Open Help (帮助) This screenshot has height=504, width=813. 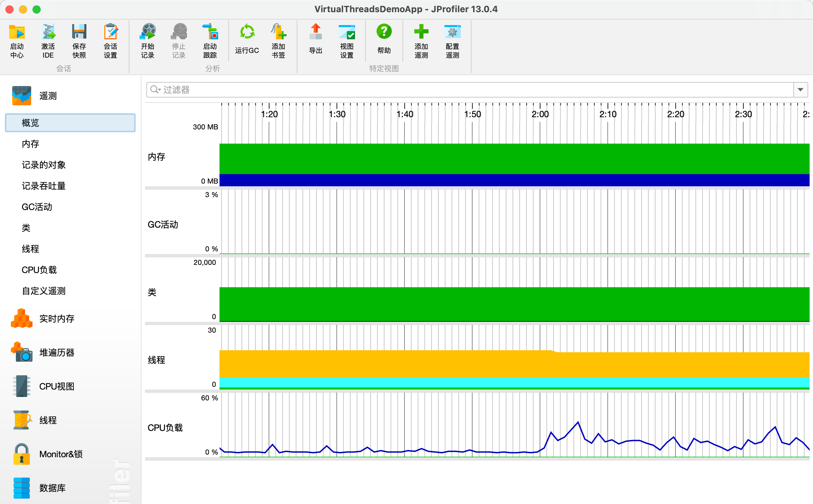pyautogui.click(x=384, y=39)
